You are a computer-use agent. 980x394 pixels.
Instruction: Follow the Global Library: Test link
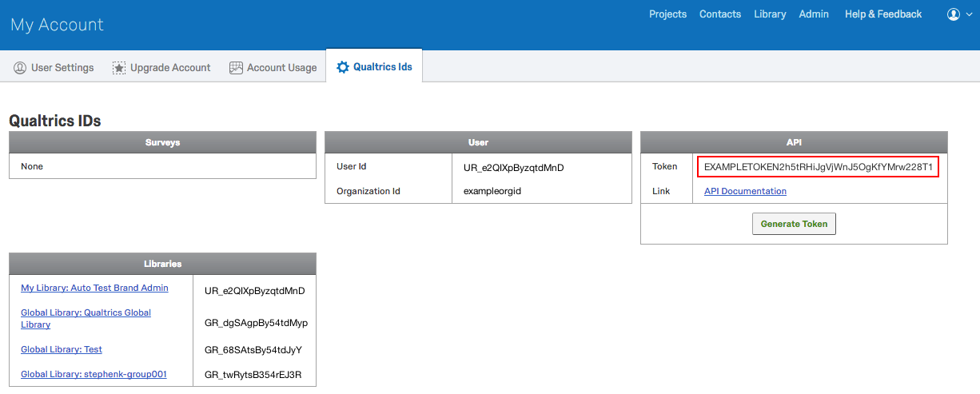click(x=62, y=349)
